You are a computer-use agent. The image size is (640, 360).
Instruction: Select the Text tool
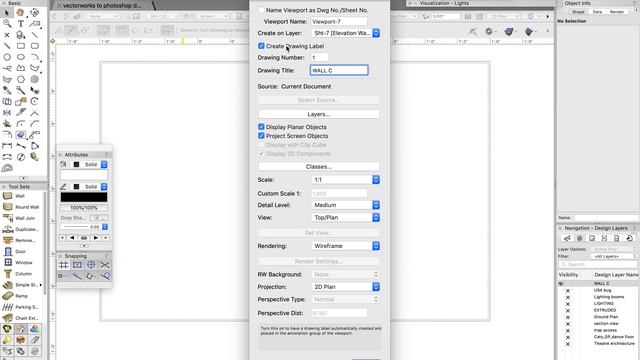(x=21, y=24)
